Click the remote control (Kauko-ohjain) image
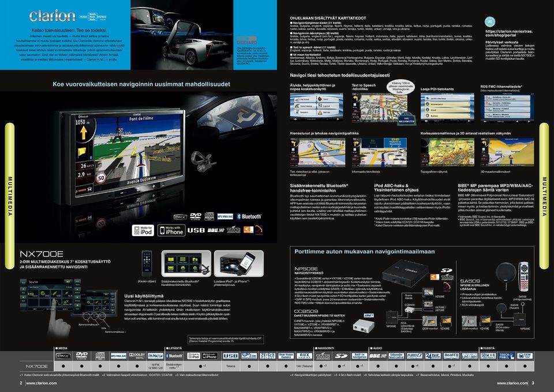The image size is (554, 392). click(x=147, y=263)
